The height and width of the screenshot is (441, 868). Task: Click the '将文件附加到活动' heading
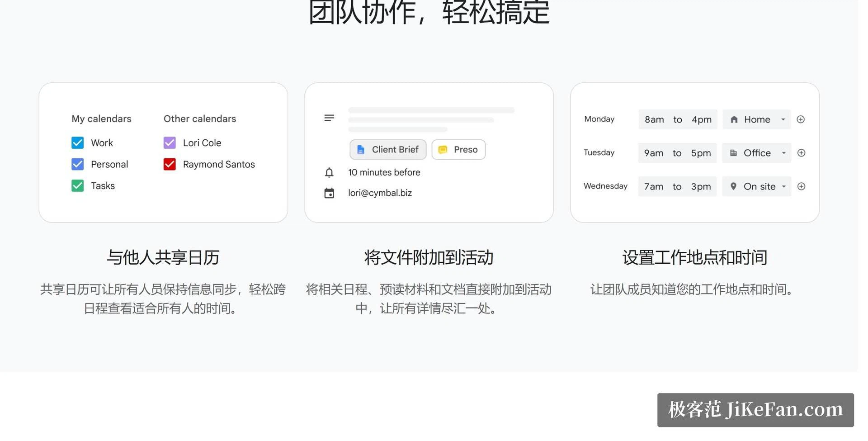[429, 257]
